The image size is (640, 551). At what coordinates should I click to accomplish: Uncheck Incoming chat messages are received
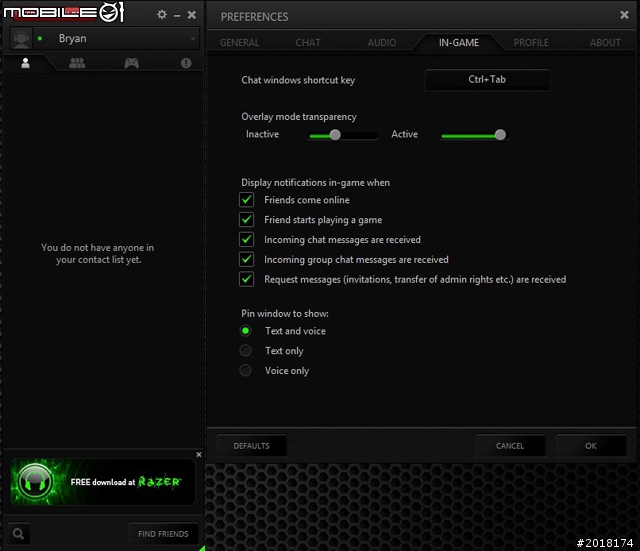(x=247, y=240)
